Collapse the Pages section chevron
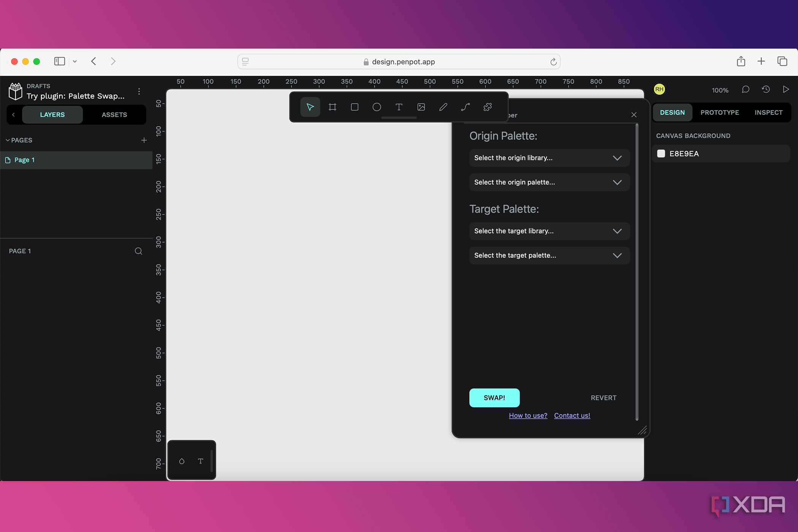This screenshot has height=532, width=798. (x=8, y=140)
